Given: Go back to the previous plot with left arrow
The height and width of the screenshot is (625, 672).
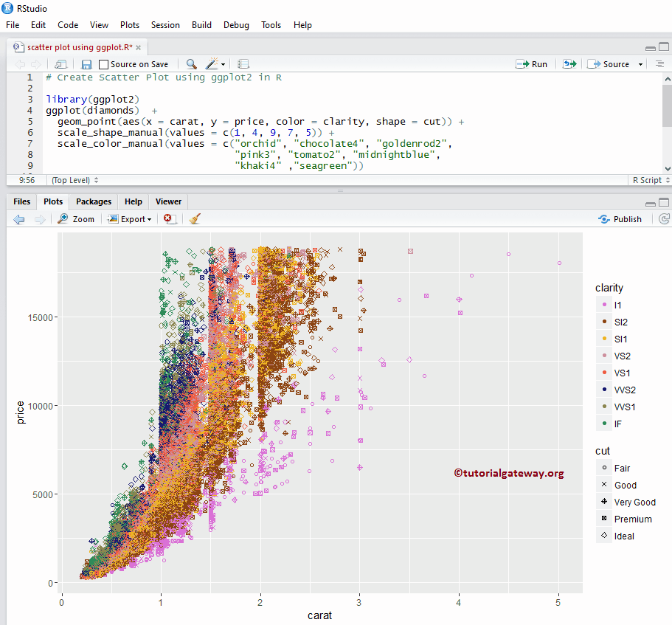Looking at the screenshot, I should (x=18, y=218).
